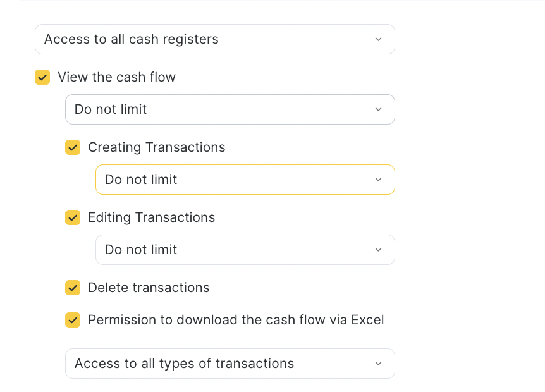Click the Creating Transactions label text
545x392 pixels.
pos(156,147)
